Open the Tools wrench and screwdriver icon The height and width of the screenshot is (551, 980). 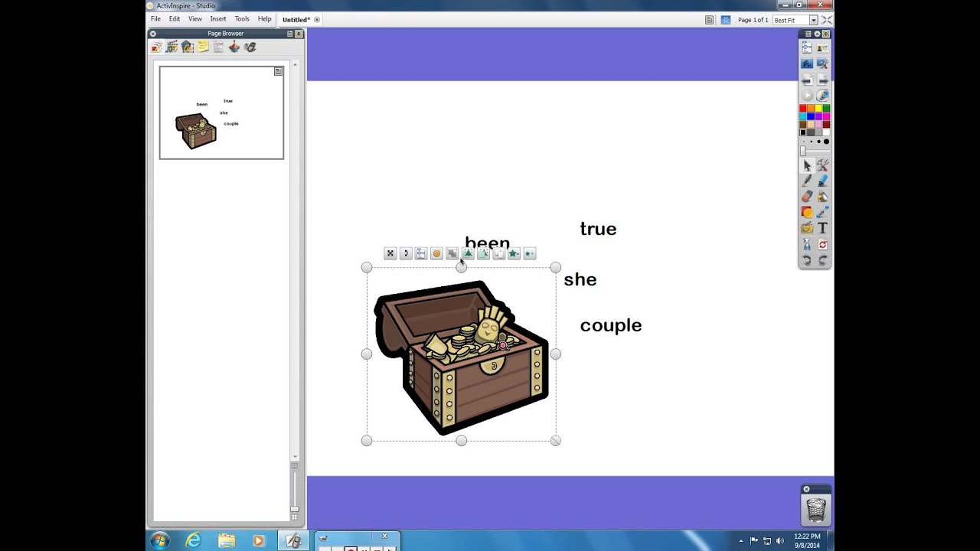822,165
